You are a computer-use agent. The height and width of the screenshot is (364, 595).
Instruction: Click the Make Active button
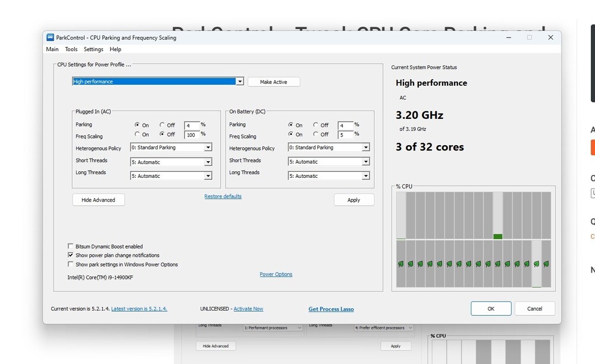pos(274,82)
